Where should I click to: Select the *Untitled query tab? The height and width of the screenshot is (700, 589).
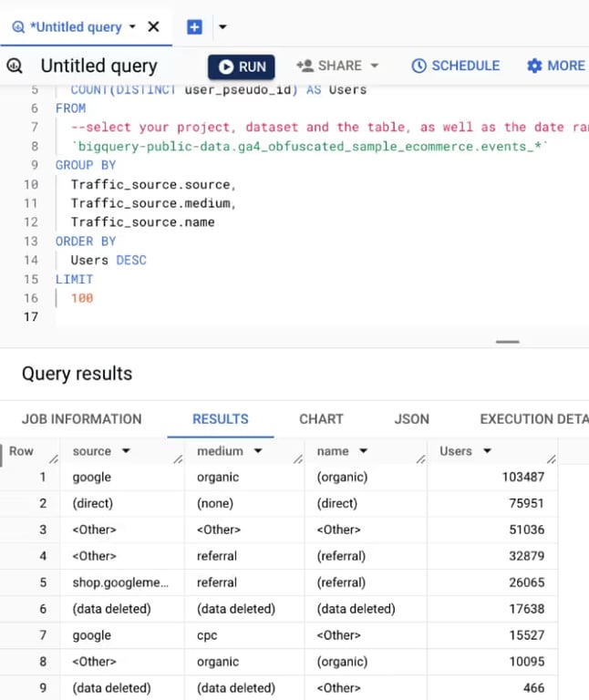[x=76, y=27]
